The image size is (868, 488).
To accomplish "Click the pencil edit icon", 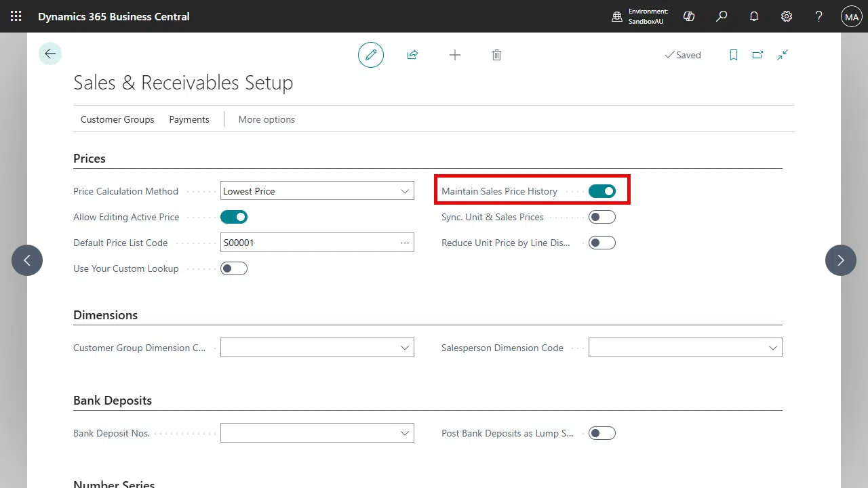I will pyautogui.click(x=371, y=55).
